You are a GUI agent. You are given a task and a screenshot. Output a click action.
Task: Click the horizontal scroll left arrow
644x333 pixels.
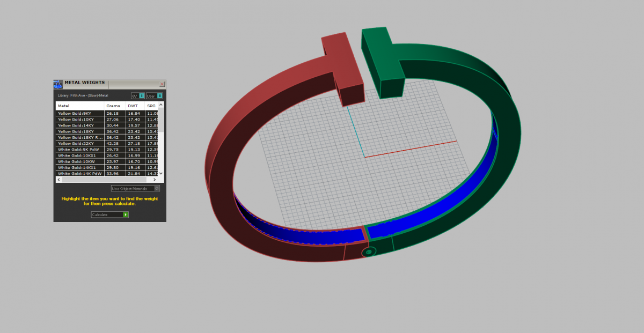point(58,180)
